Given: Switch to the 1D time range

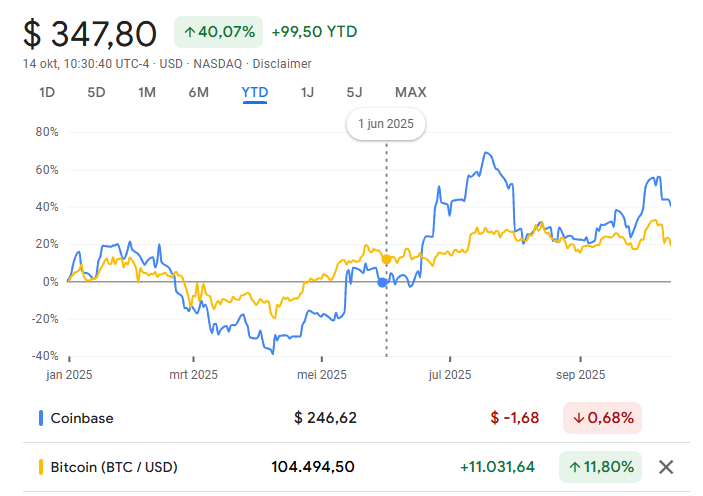Looking at the screenshot, I should click(x=47, y=93).
